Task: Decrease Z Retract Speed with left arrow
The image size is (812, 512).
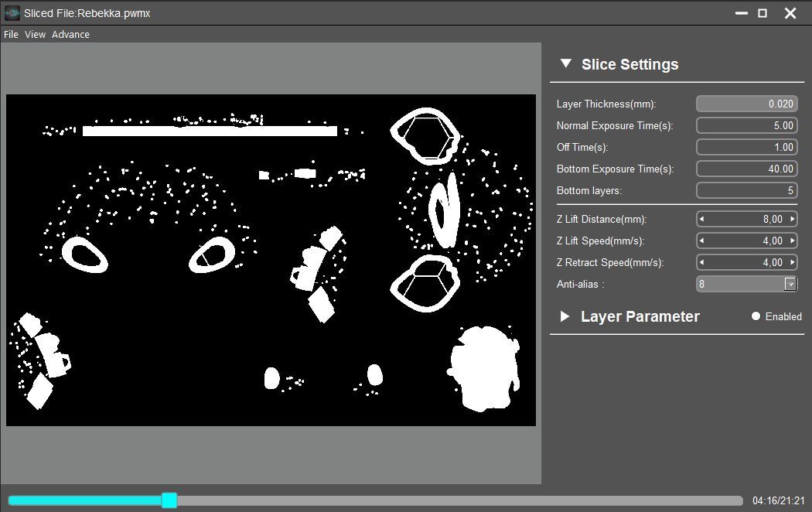Action: [701, 262]
